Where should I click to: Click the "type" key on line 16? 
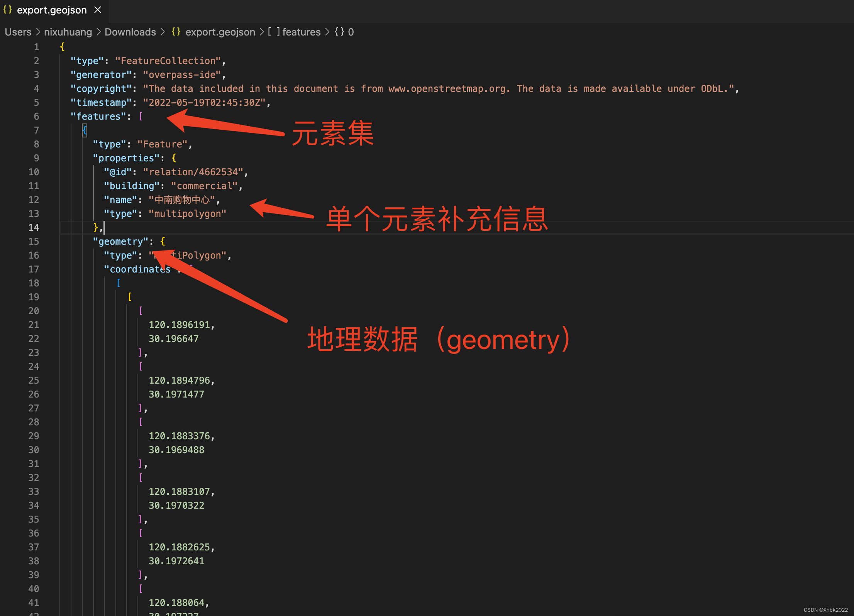pos(120,256)
